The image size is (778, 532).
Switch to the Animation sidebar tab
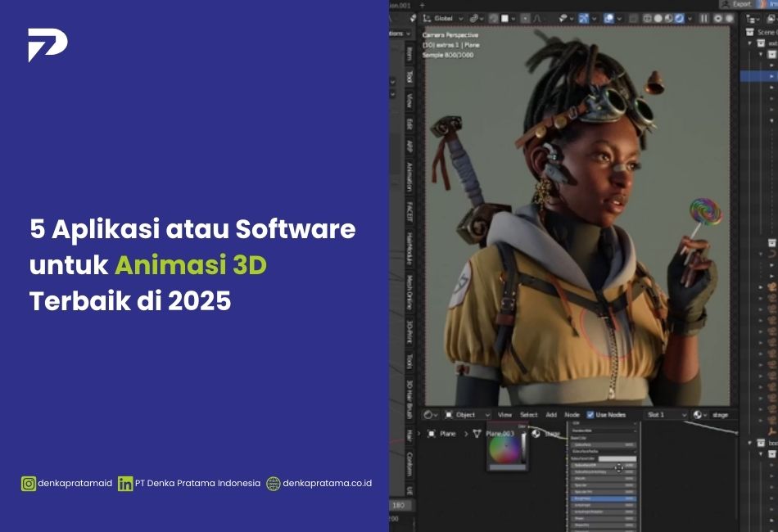409,176
